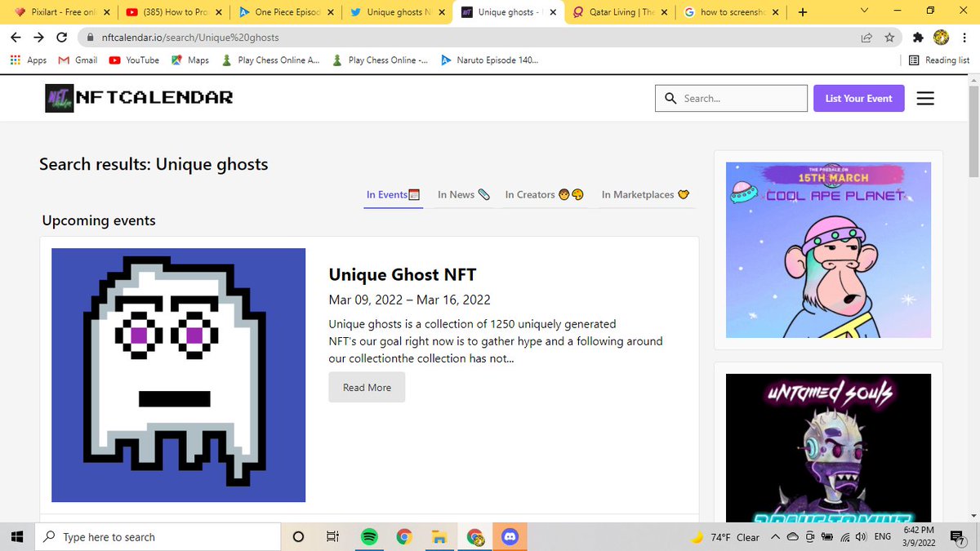Open the Chrome profile avatar

tap(941, 38)
